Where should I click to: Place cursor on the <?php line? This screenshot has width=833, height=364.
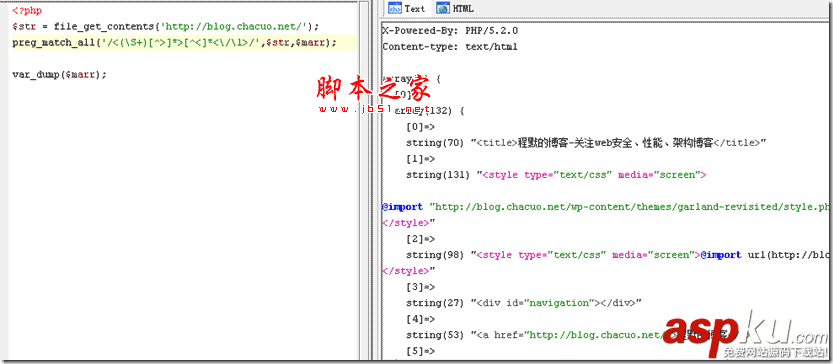(27, 11)
